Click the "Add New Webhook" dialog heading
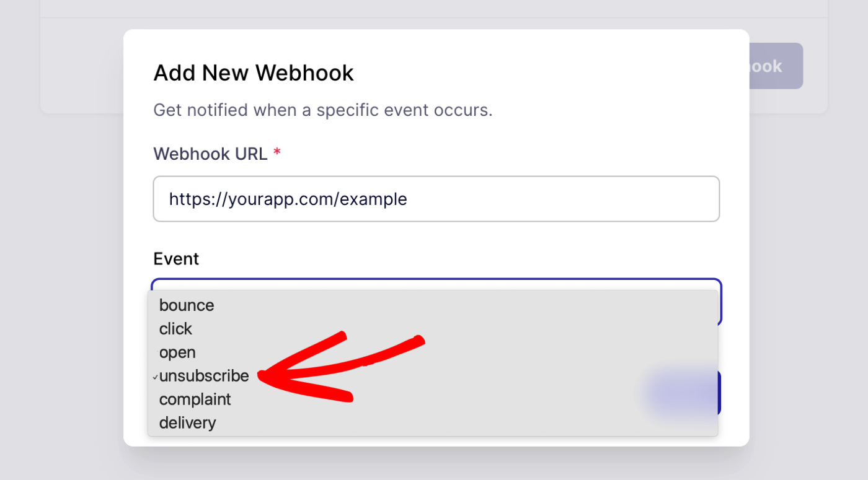Viewport: 868px width, 480px height. coord(253,73)
